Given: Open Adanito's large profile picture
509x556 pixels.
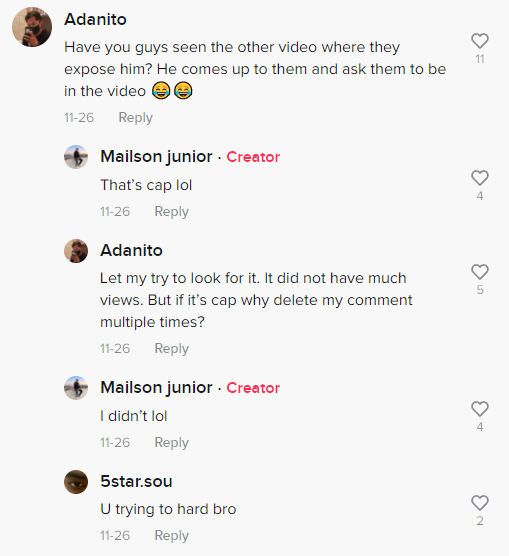Looking at the screenshot, I should (32, 27).
